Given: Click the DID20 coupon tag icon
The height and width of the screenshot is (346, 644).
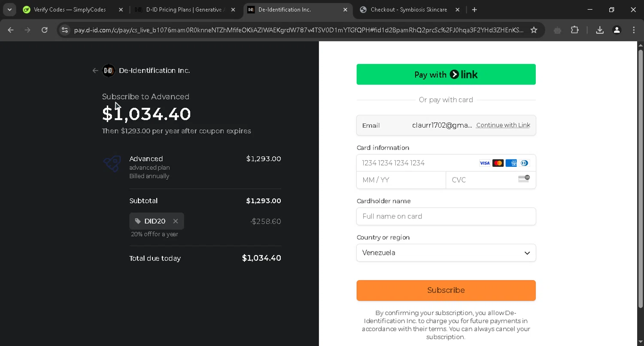Looking at the screenshot, I should (x=138, y=221).
